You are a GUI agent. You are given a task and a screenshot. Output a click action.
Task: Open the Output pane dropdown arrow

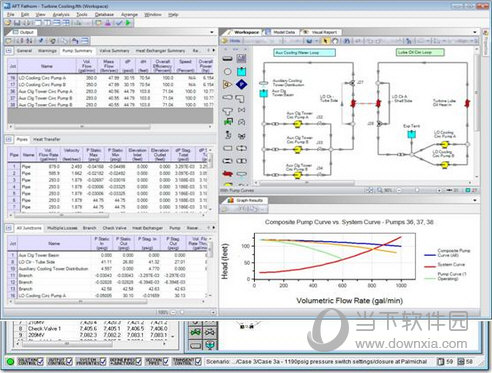pyautogui.click(x=212, y=32)
